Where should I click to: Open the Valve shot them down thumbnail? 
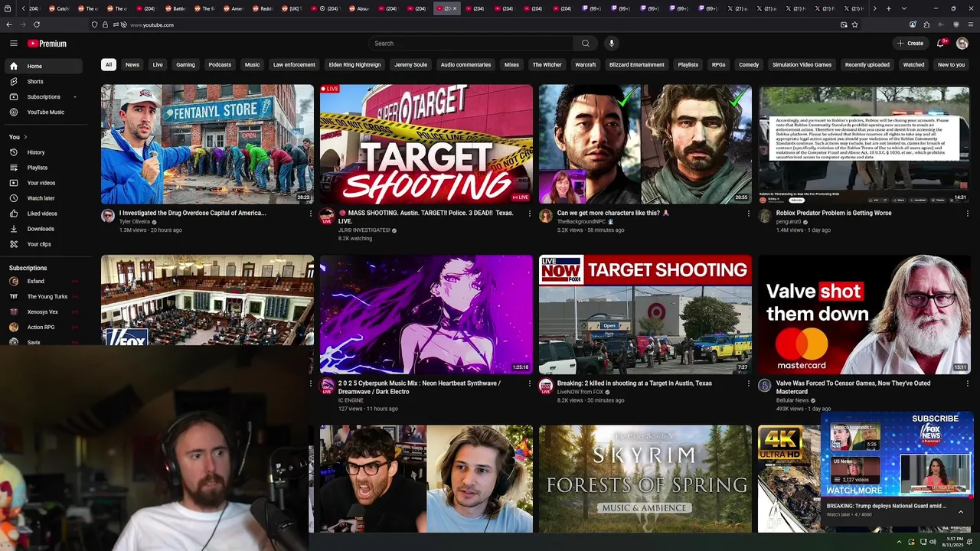864,315
